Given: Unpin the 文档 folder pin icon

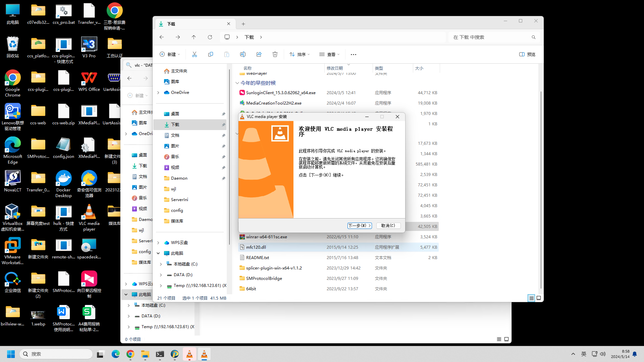Looking at the screenshot, I should pyautogui.click(x=223, y=135).
